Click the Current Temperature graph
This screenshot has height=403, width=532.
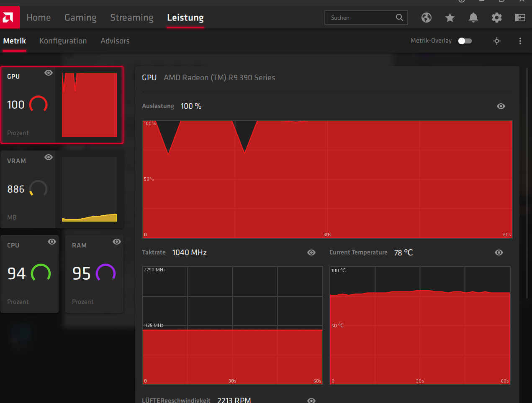(x=420, y=326)
